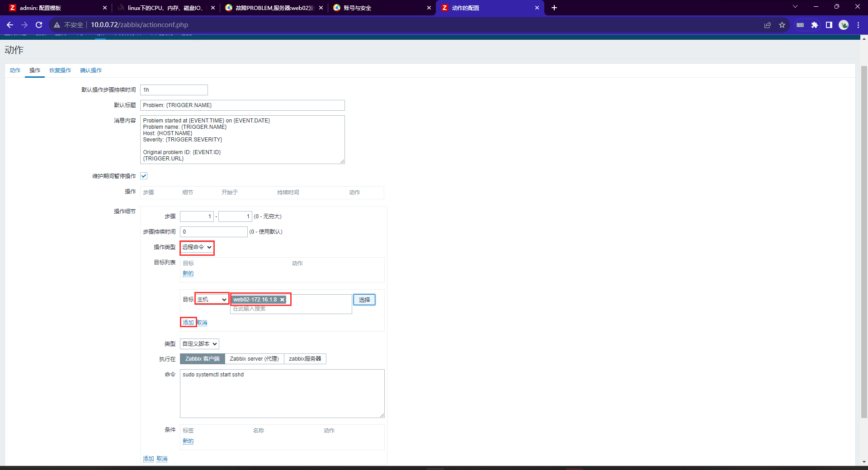Click the not-secure warning icon

57,25
